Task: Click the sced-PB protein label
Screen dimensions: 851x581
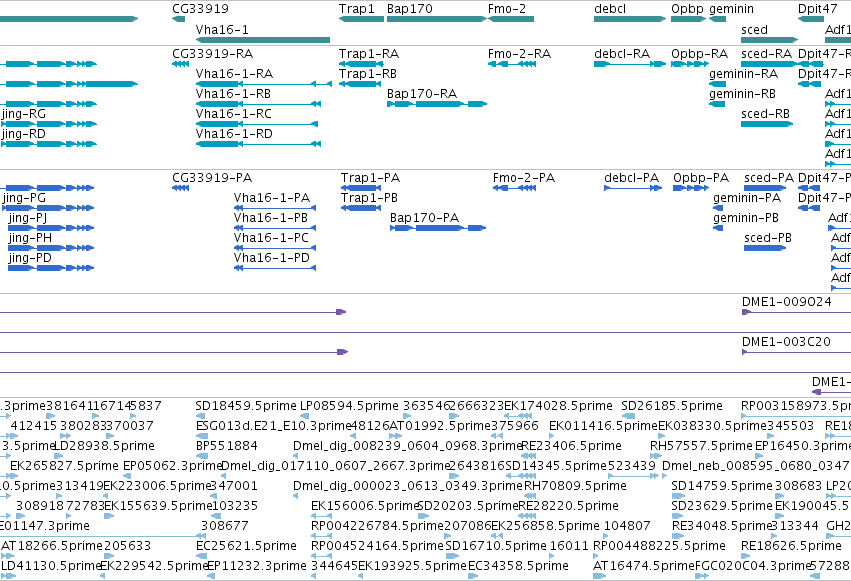Action: click(x=768, y=238)
